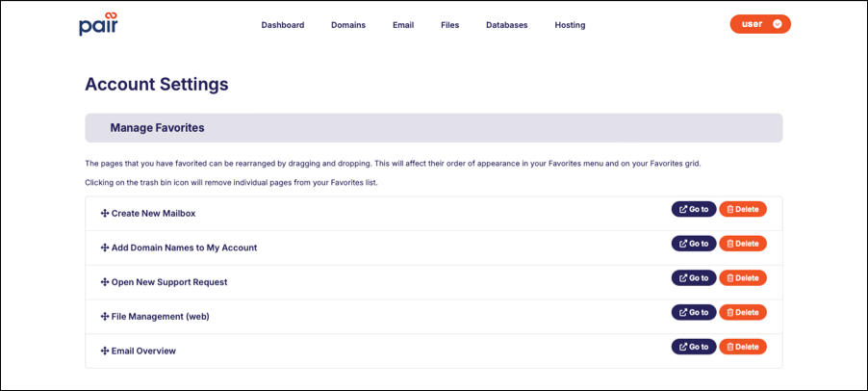Expand the user account dropdown

click(x=760, y=24)
